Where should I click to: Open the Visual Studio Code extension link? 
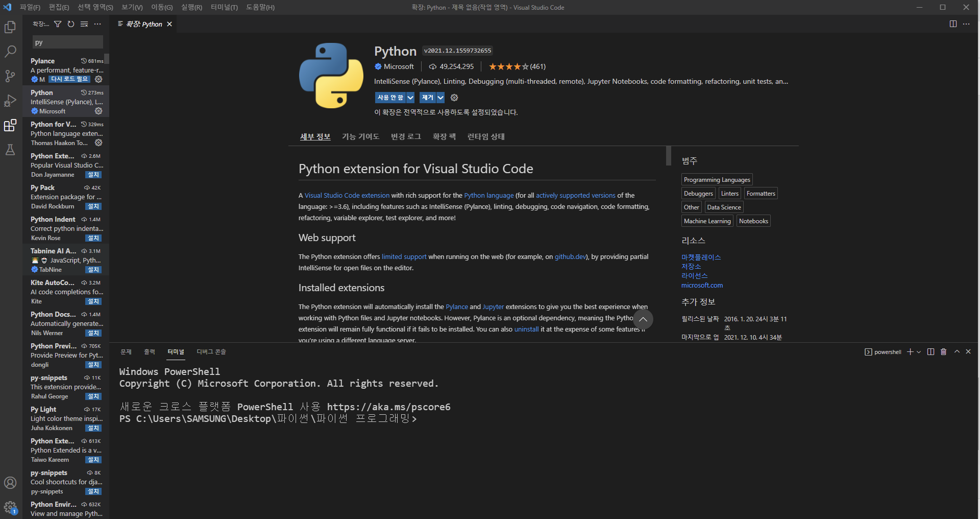(x=347, y=195)
